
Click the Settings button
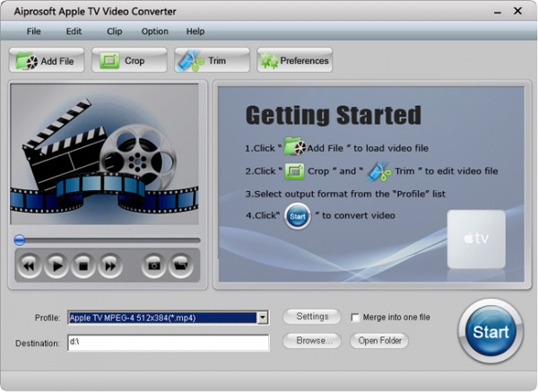pos(312,317)
